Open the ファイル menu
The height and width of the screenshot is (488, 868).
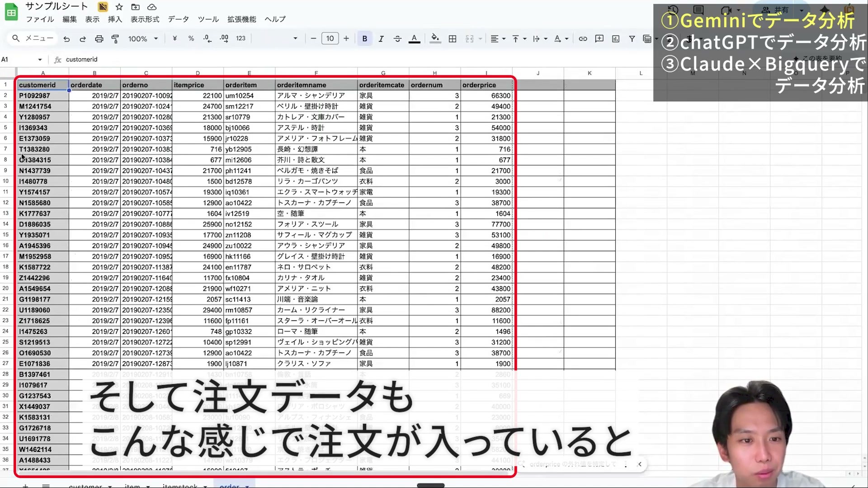pos(40,19)
